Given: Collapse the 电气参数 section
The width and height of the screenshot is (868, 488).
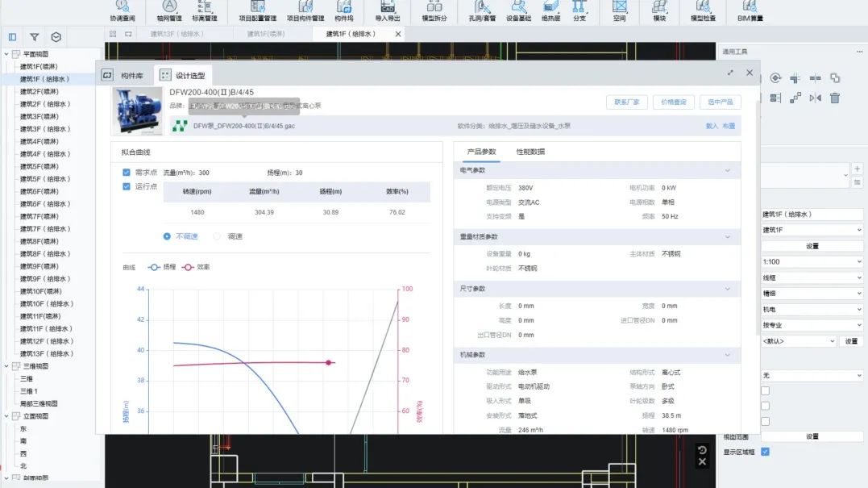Looking at the screenshot, I should pos(728,171).
